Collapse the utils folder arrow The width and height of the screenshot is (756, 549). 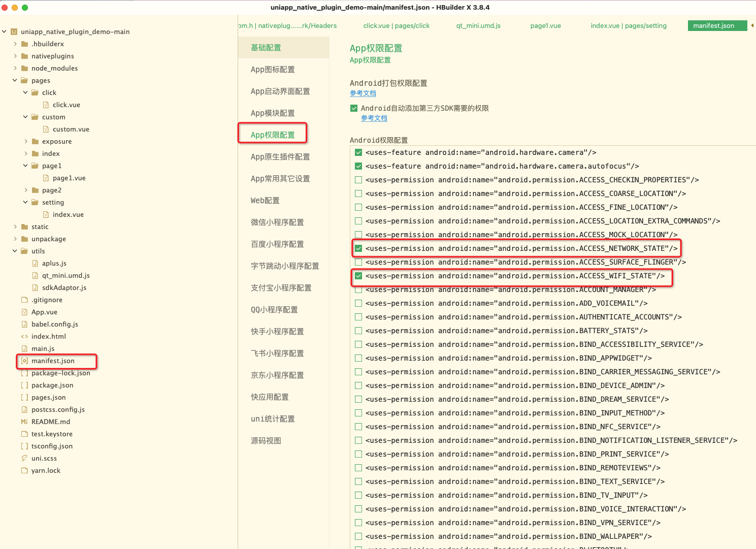pyautogui.click(x=15, y=251)
